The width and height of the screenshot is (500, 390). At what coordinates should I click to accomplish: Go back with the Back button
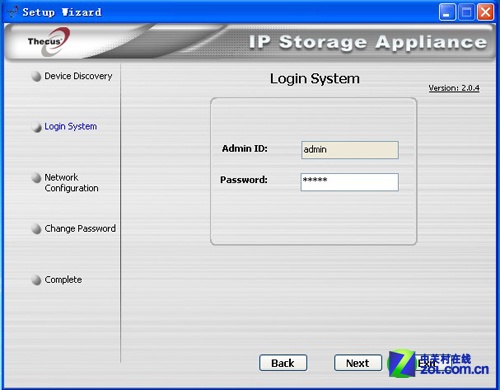coord(283,363)
